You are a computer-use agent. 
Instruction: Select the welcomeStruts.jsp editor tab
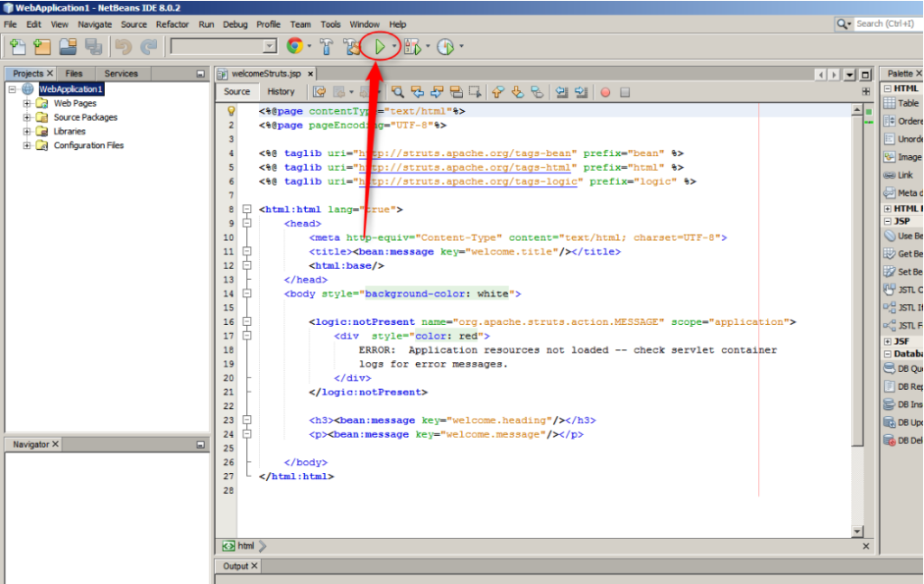point(266,74)
